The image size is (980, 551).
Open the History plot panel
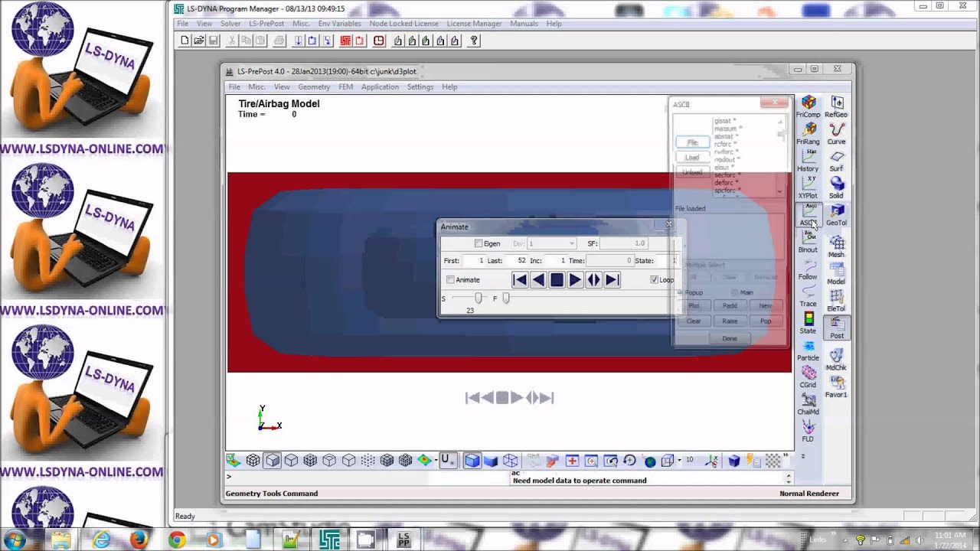[x=808, y=161]
